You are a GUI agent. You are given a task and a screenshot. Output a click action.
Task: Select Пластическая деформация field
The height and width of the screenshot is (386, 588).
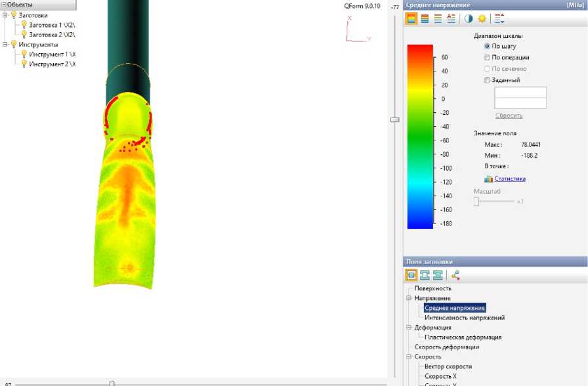pyautogui.click(x=463, y=337)
